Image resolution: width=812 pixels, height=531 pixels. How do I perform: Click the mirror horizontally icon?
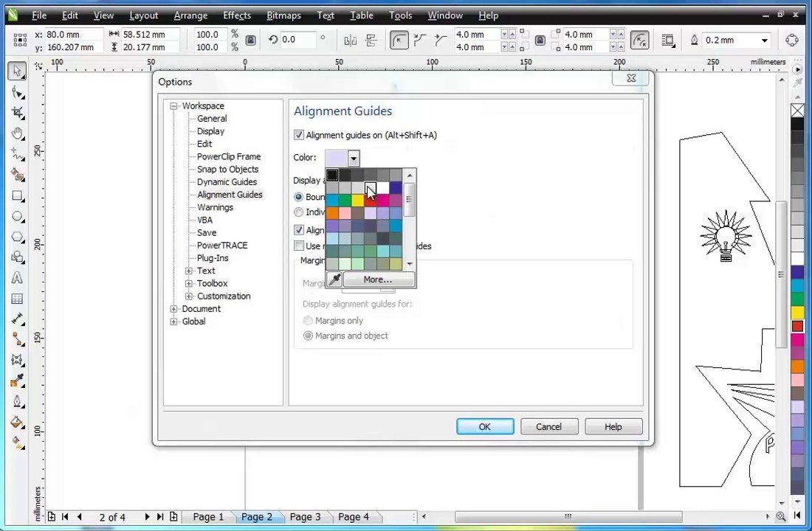click(351, 41)
